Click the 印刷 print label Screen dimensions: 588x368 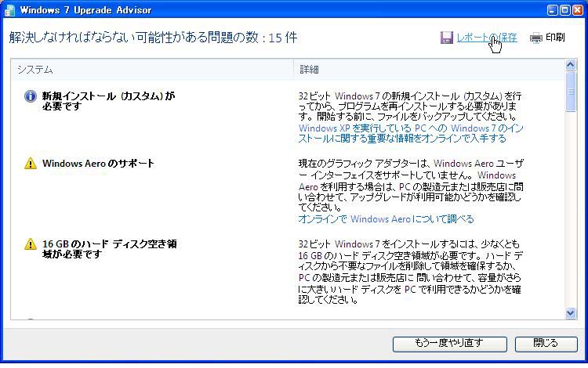click(555, 38)
